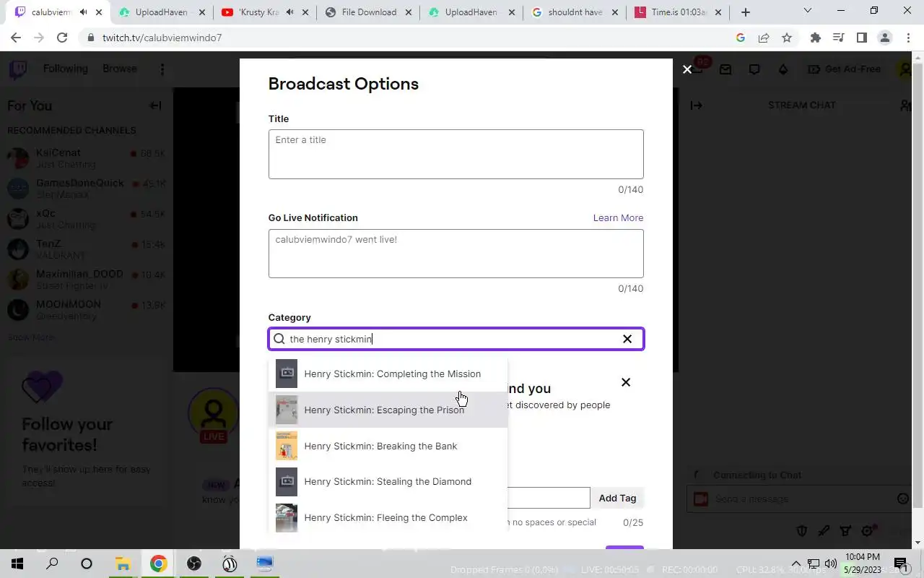Open the Learn More link

(618, 217)
